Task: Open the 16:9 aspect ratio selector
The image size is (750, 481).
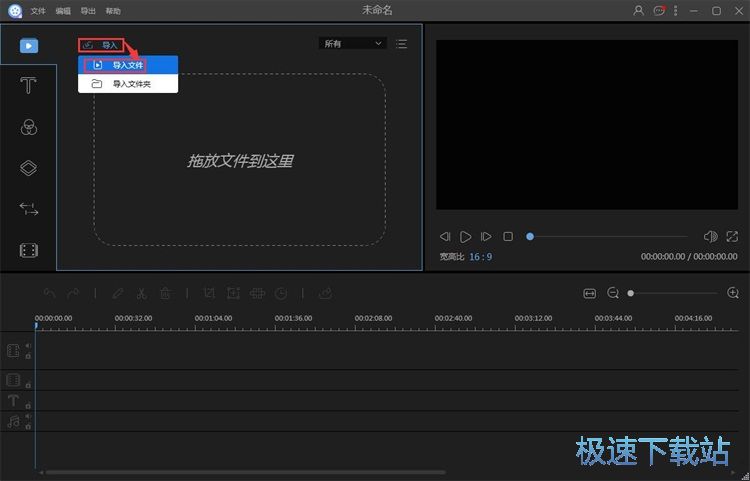Action: [x=481, y=257]
